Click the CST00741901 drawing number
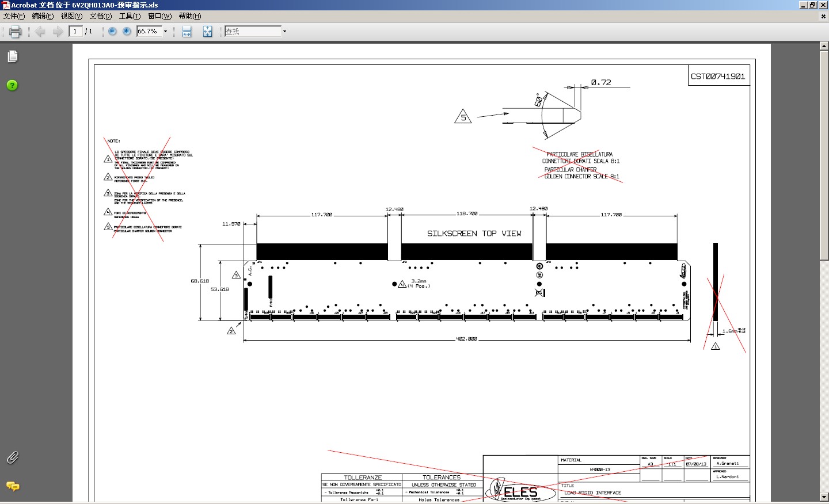The image size is (829, 504). (718, 76)
